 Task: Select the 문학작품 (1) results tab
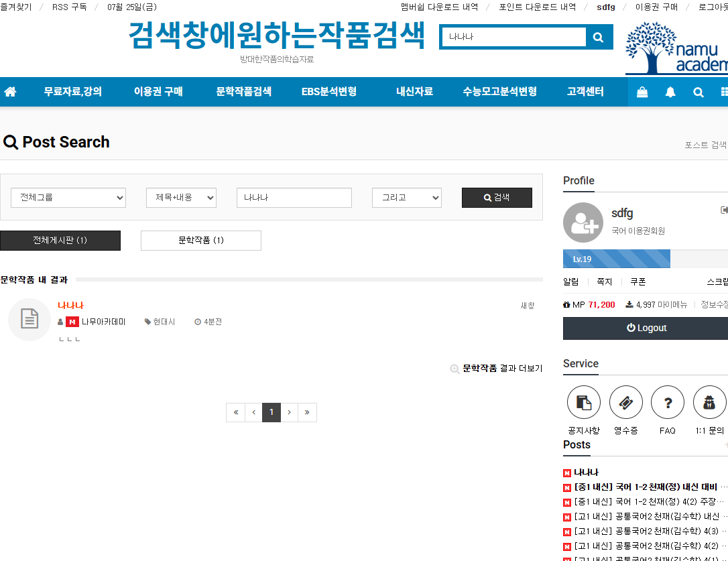coord(201,241)
